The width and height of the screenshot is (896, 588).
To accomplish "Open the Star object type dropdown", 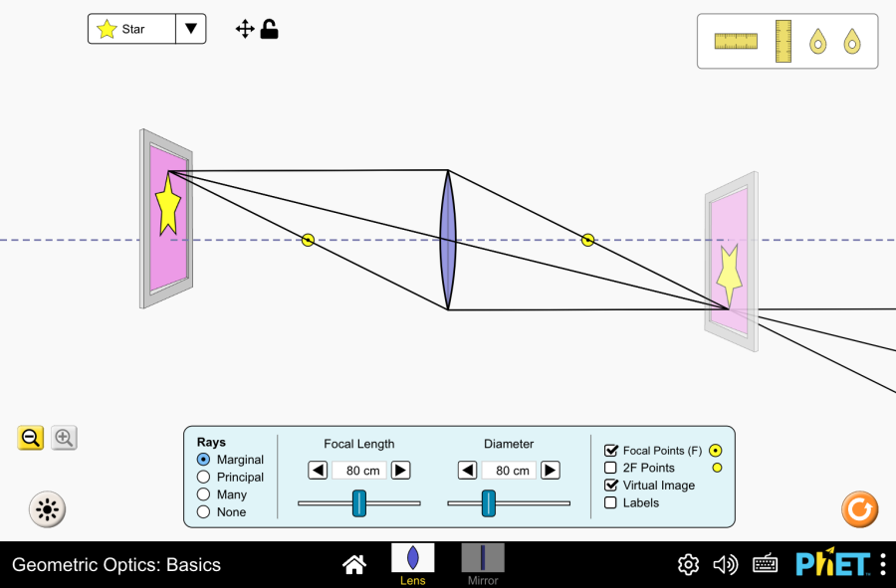I will [190, 29].
